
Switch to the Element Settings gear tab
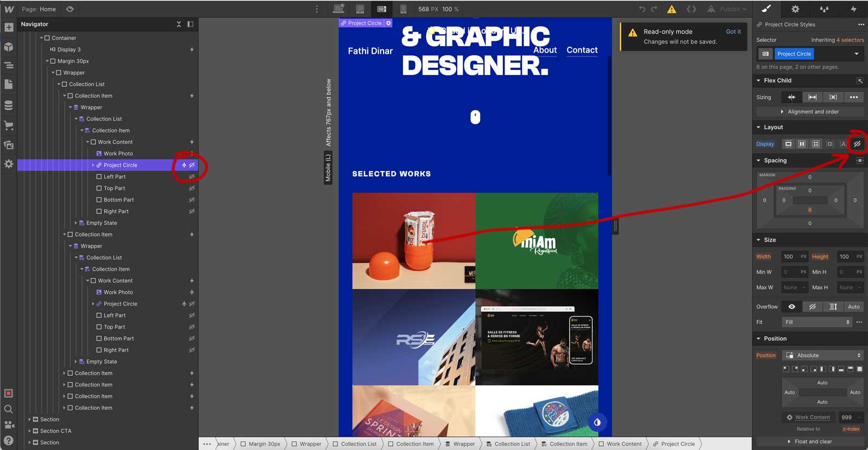coord(795,9)
